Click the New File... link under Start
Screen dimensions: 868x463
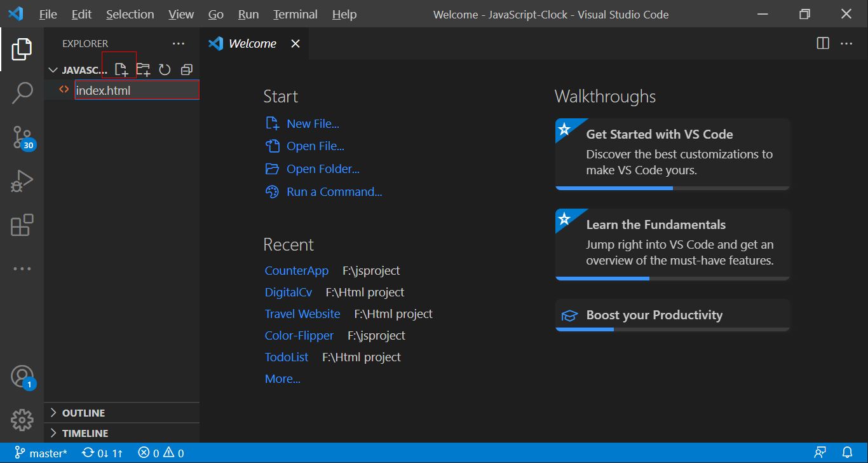click(313, 124)
